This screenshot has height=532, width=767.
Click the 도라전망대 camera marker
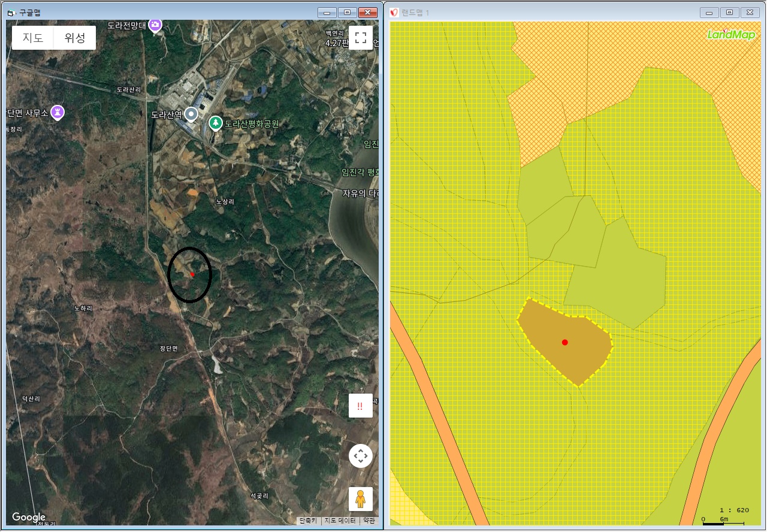[x=156, y=25]
